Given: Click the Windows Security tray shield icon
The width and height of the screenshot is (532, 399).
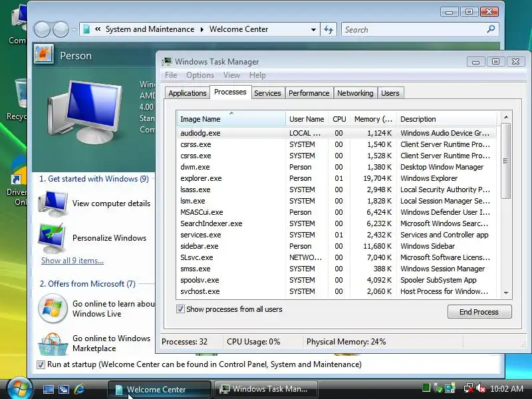Looking at the screenshot, I should tap(438, 388).
